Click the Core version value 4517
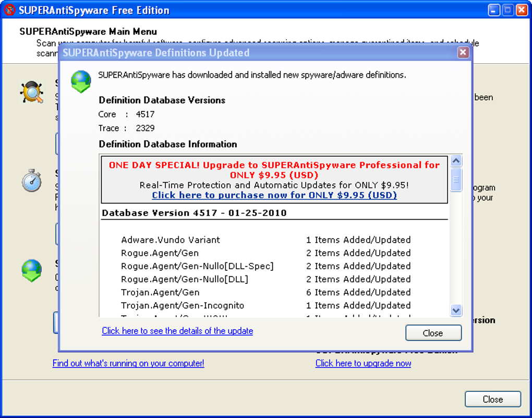The height and width of the screenshot is (418, 532). (x=145, y=114)
